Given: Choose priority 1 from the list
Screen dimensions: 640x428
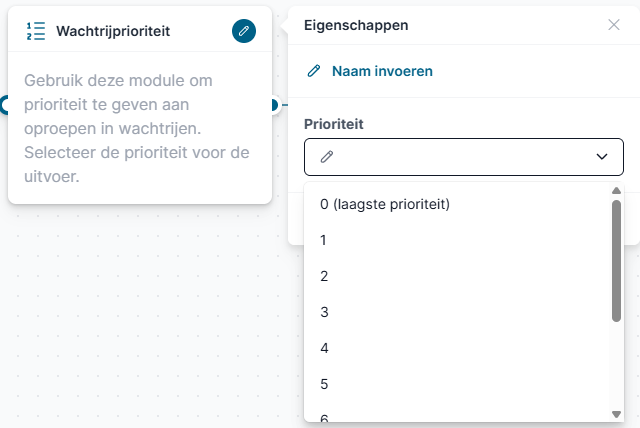Looking at the screenshot, I should click(459, 240).
